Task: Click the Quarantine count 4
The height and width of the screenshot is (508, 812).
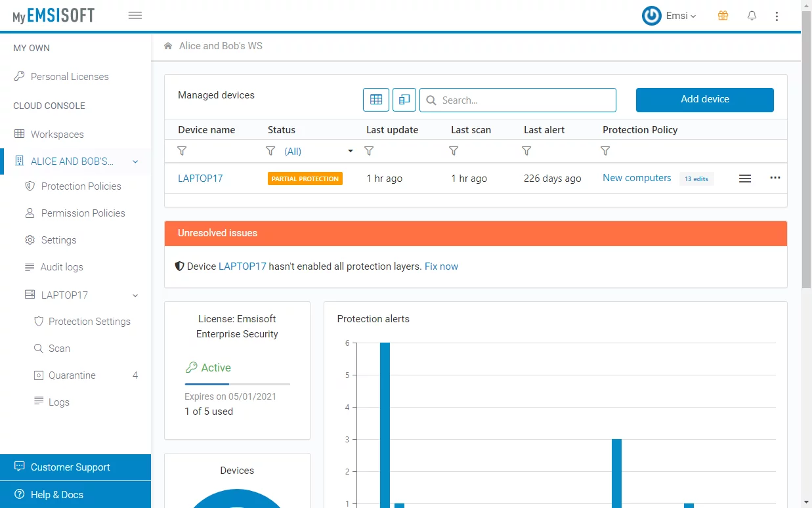Action: click(x=135, y=375)
